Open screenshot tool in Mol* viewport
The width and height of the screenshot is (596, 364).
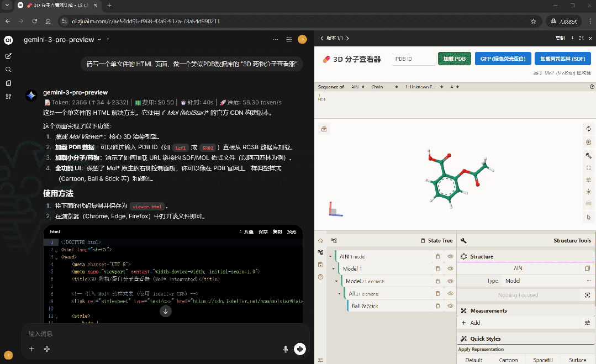588,142
